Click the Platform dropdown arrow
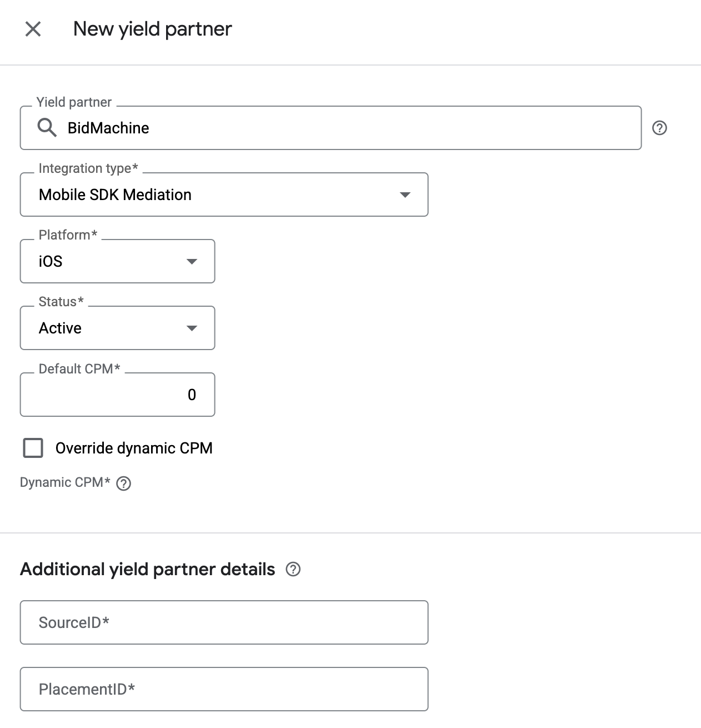The width and height of the screenshot is (701, 728). pyautogui.click(x=192, y=261)
